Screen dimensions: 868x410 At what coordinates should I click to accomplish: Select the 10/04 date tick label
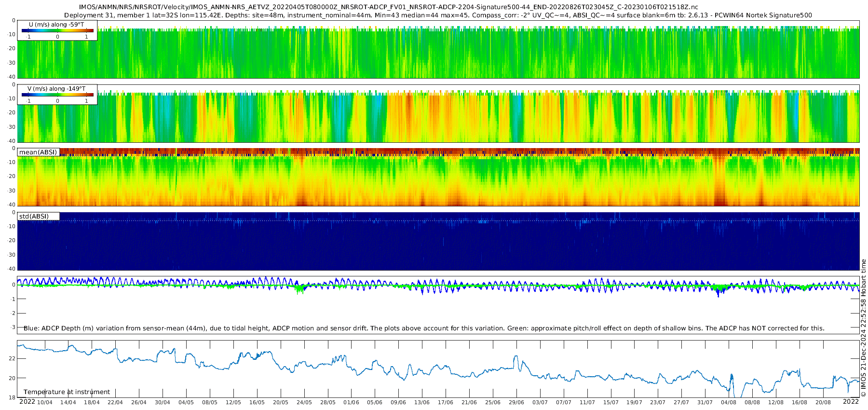(x=45, y=402)
